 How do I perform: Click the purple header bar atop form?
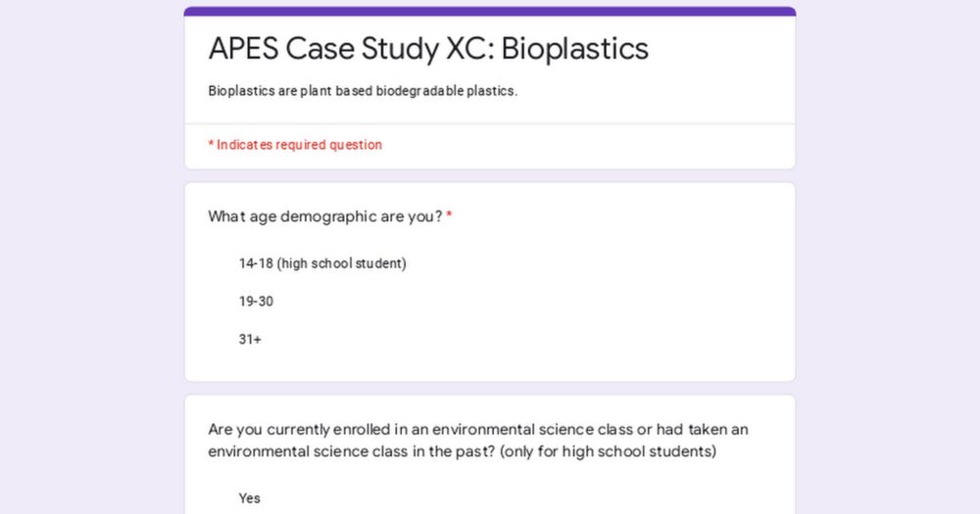point(490,11)
